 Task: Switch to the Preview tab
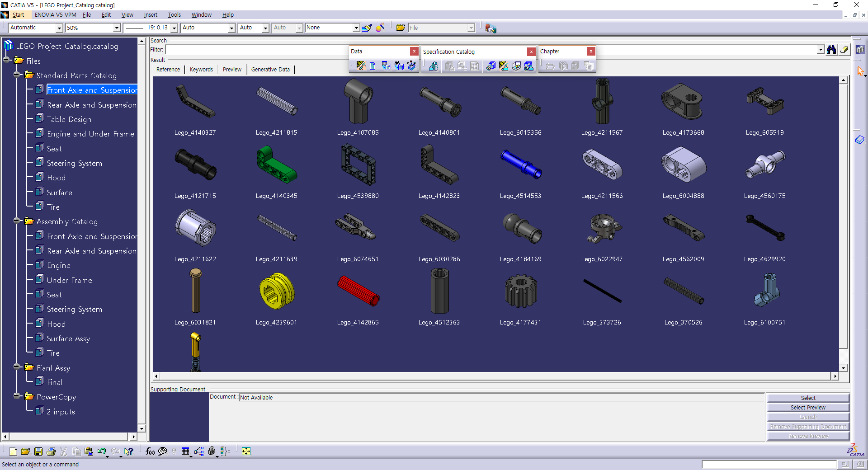(232, 70)
